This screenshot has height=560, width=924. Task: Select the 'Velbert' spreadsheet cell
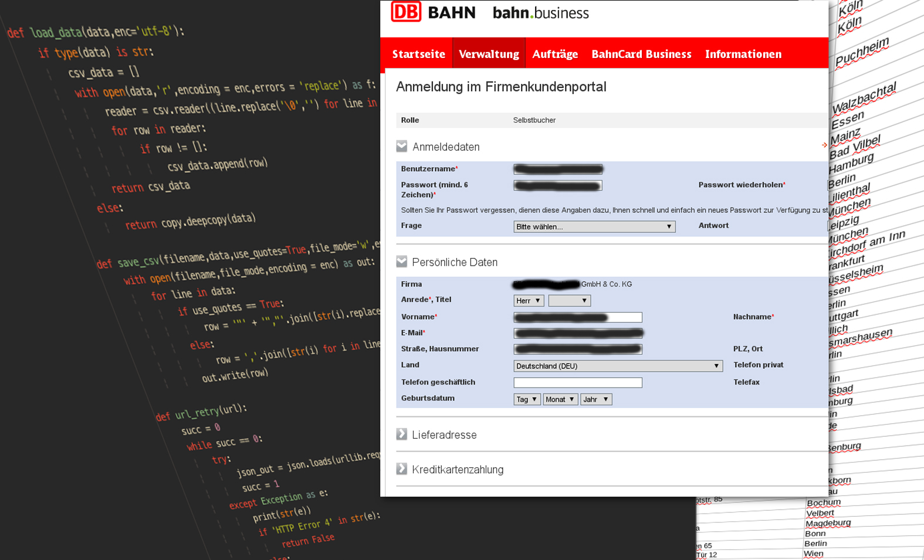point(820,513)
